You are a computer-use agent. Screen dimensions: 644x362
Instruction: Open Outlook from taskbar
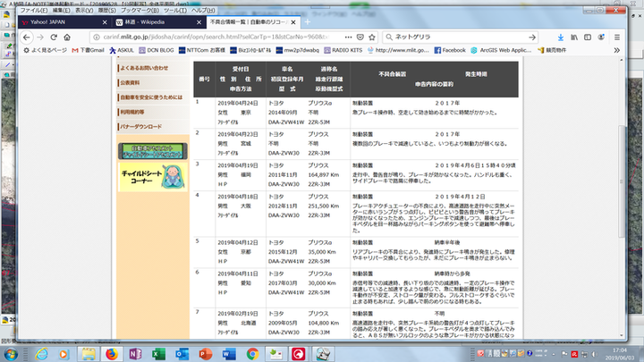point(182,354)
